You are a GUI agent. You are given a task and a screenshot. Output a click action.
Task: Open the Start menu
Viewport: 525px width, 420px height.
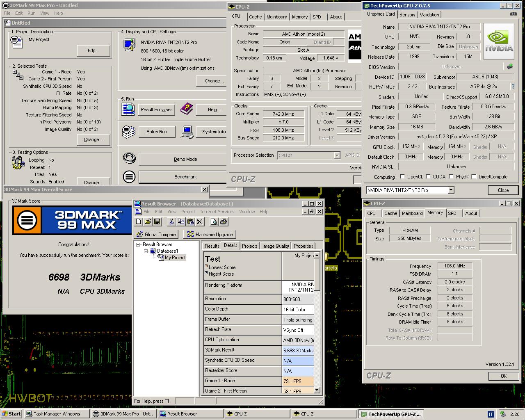point(11,414)
